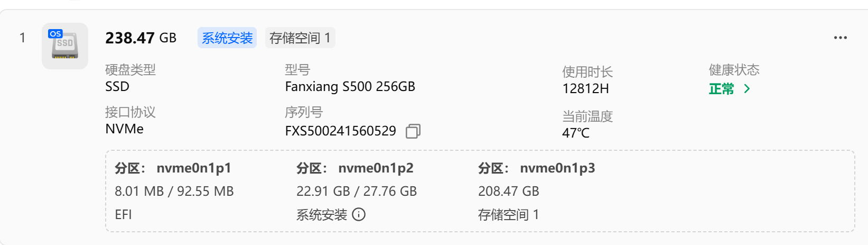Open the 正常 health status link

point(722,89)
